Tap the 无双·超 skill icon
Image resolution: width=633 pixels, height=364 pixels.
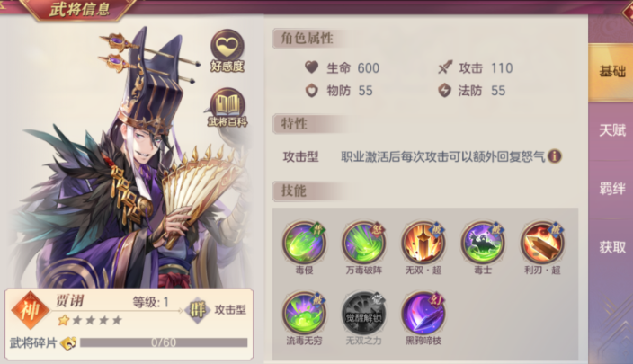(x=423, y=243)
